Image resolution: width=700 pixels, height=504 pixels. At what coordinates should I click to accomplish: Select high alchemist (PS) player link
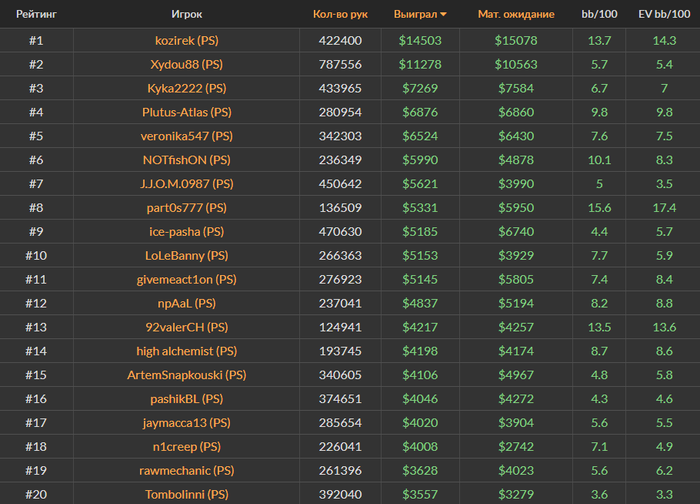click(187, 351)
